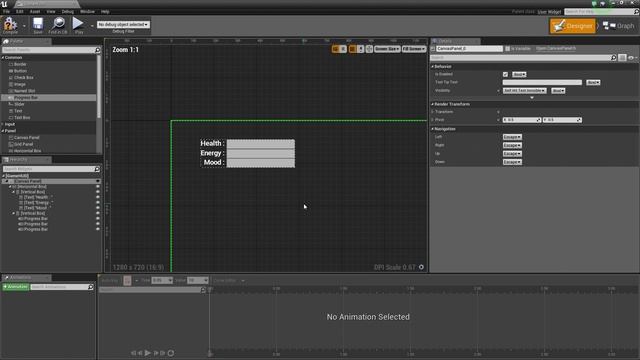Open the Play options dropdown arrow
Image resolution: width=640 pixels, height=360 pixels.
click(92, 25)
